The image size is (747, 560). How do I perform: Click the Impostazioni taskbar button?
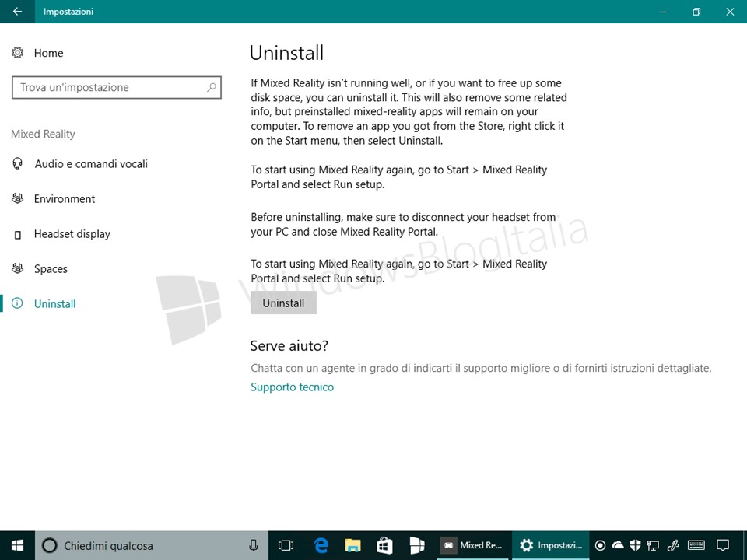click(551, 546)
